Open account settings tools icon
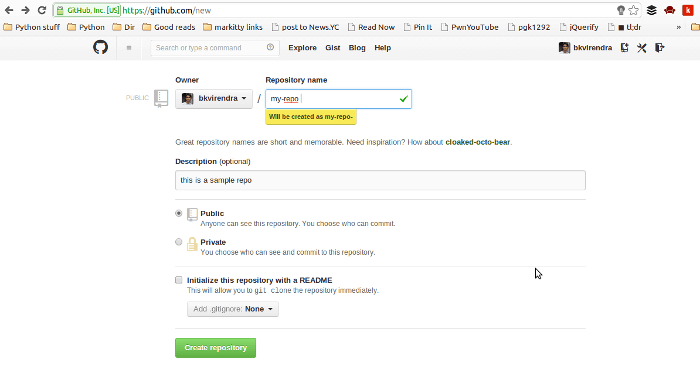700x380 pixels. pos(642,48)
